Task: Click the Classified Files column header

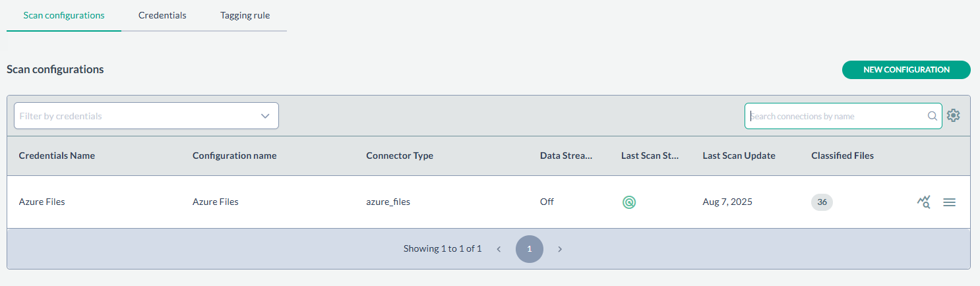Action: click(842, 156)
